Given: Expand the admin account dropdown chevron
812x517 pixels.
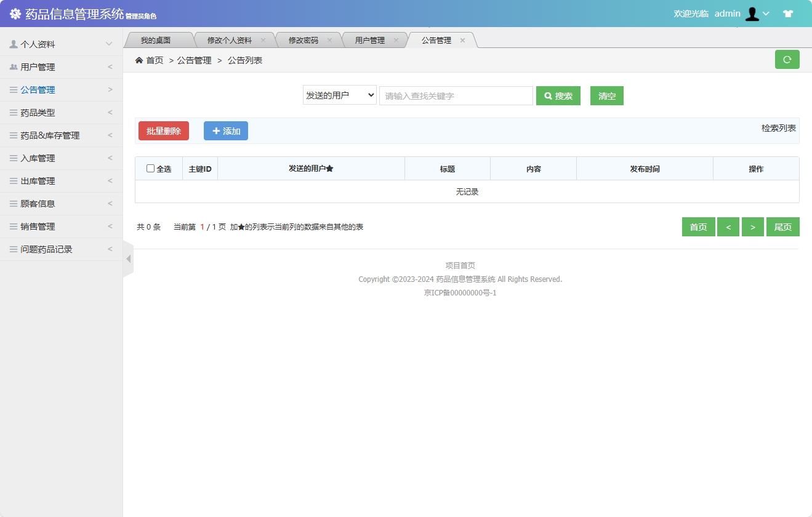Looking at the screenshot, I should (768, 13).
